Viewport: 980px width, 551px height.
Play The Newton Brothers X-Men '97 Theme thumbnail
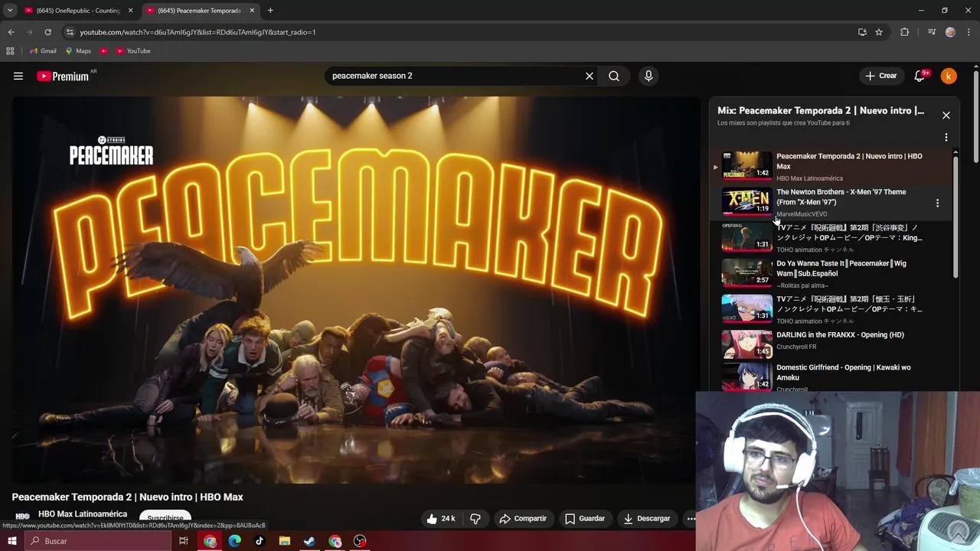click(746, 202)
